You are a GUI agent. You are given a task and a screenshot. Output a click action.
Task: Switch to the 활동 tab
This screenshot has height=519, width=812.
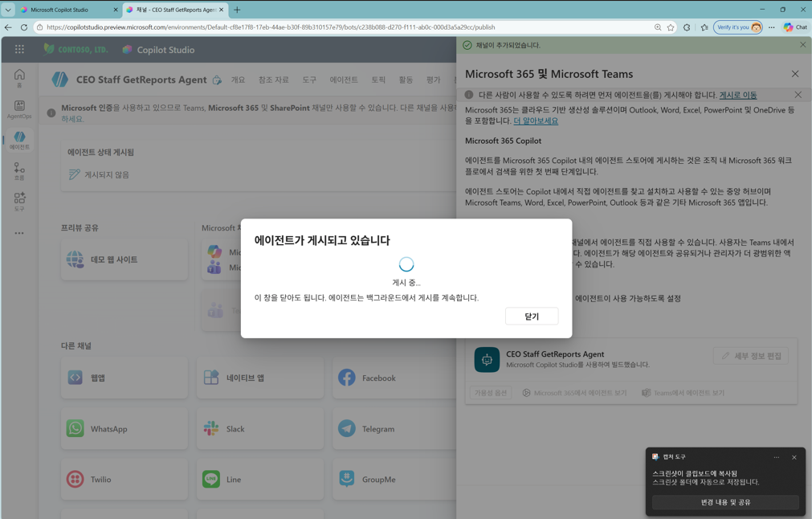pos(406,80)
